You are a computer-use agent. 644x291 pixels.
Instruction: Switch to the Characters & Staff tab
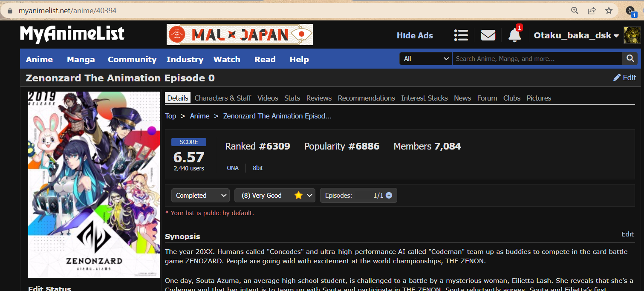(223, 98)
